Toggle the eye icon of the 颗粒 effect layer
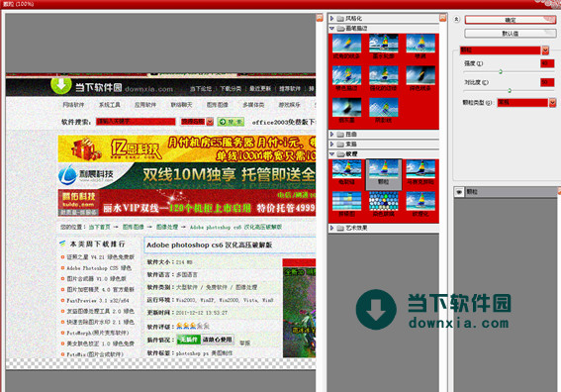Viewport: 561px width, 392px height. [x=459, y=192]
